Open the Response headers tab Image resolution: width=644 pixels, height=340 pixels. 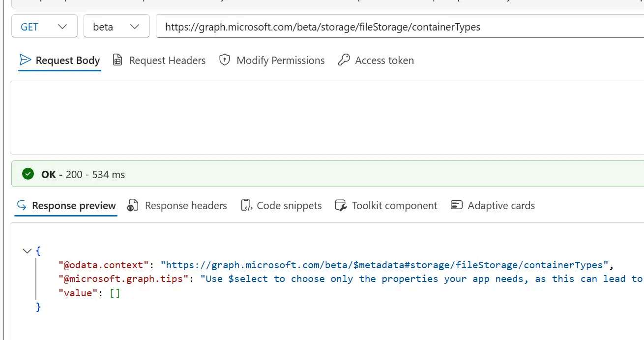pos(177,206)
